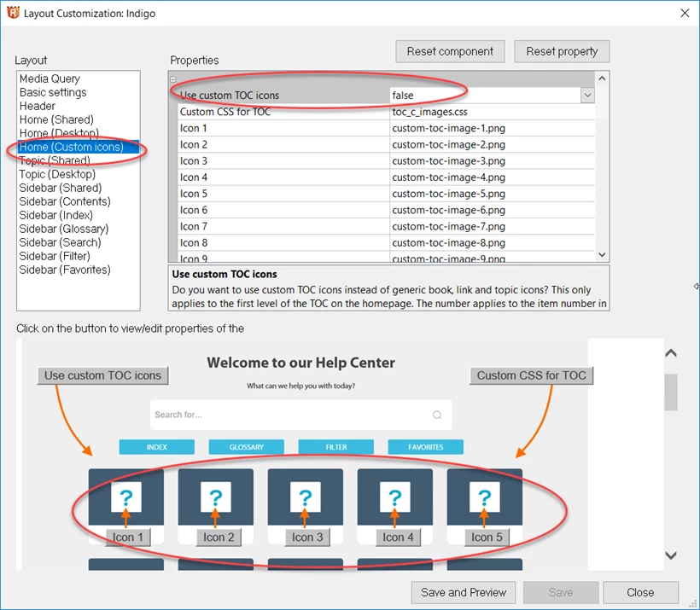700x610 pixels.
Task: Click the Icon 2 preview button
Action: pos(219,537)
